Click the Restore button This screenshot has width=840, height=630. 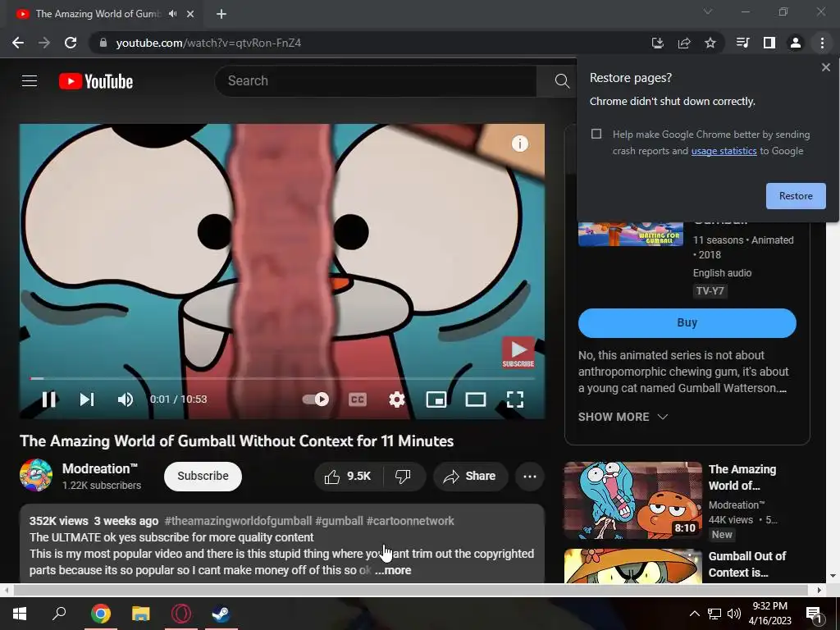796,196
